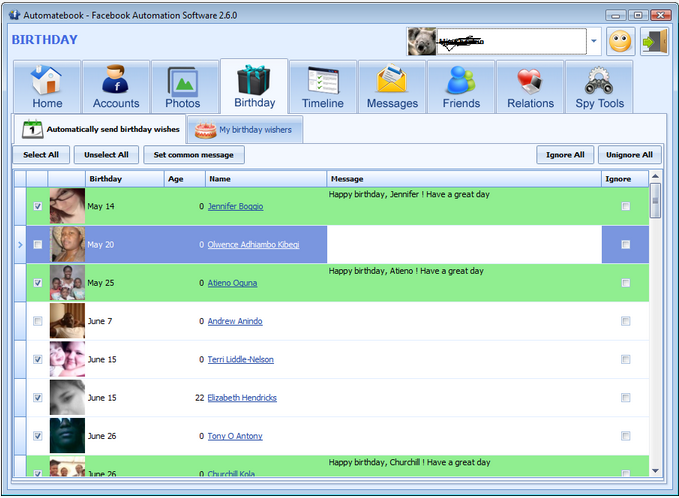
Task: Open Terri Liddle-Nelson's profile link
Action: click(x=240, y=359)
